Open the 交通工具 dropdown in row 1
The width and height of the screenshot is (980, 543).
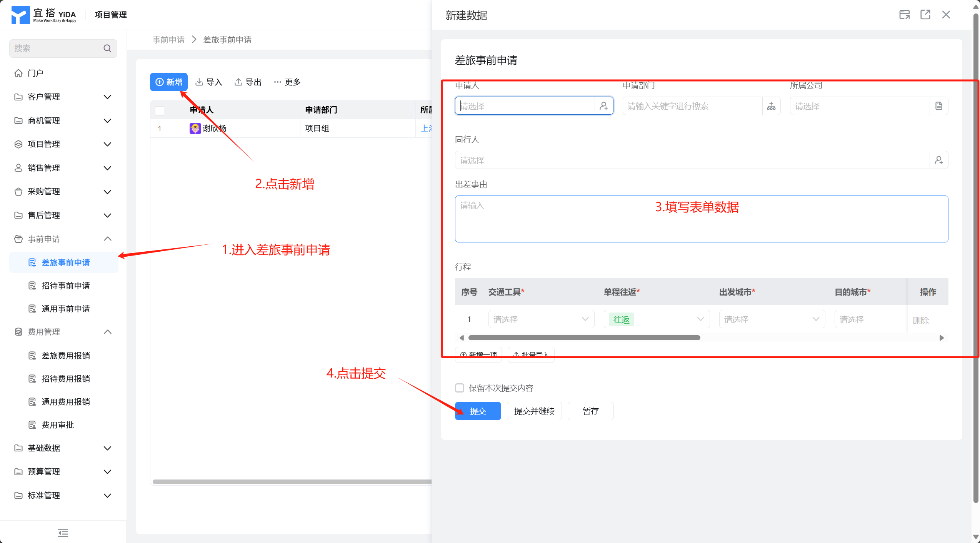click(x=541, y=319)
